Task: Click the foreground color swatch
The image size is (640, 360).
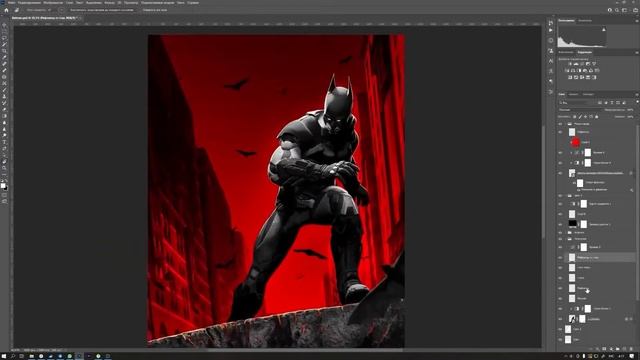Action: tap(3, 186)
